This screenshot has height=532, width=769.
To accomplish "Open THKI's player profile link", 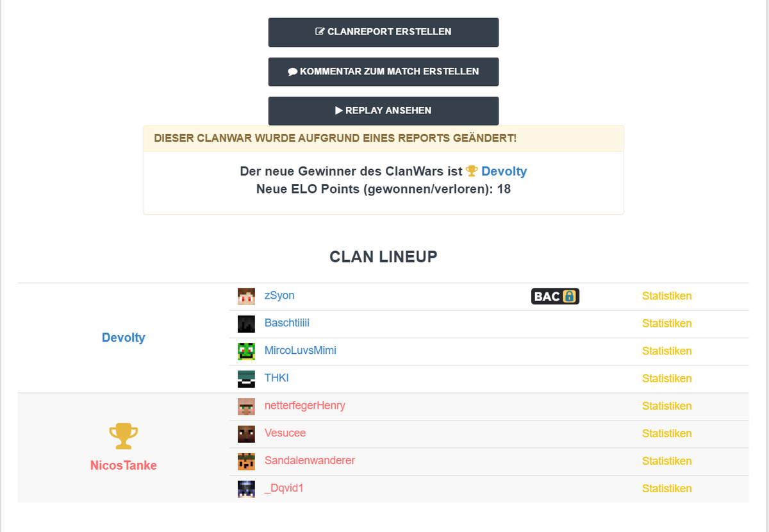I will coord(277,378).
